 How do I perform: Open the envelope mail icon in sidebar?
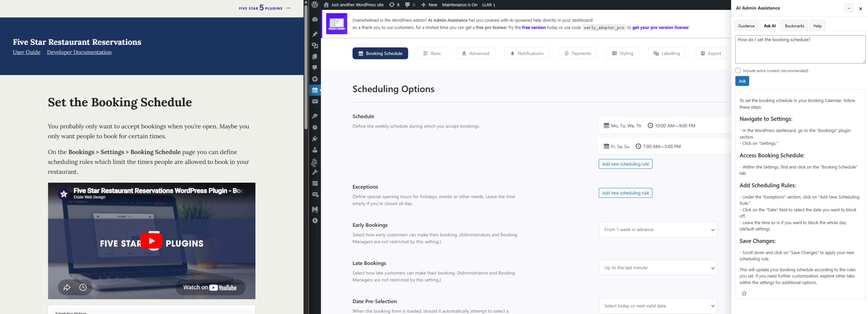click(x=315, y=101)
